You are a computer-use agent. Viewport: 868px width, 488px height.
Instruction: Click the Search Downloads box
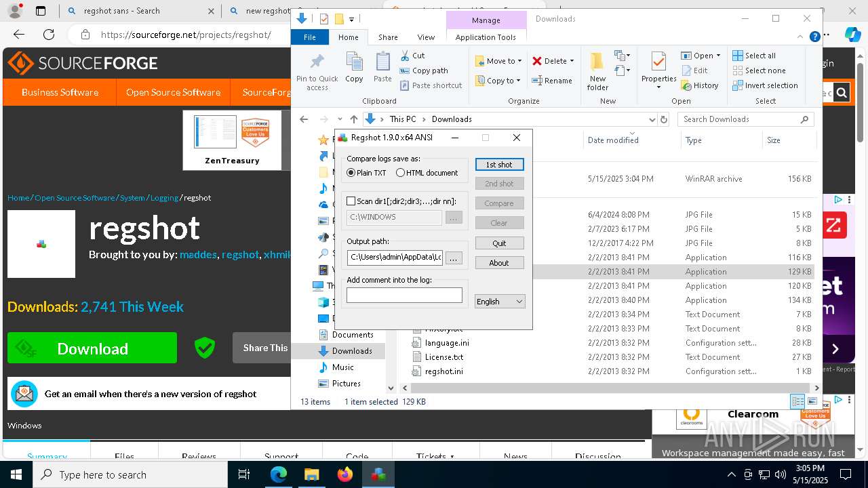(x=745, y=119)
